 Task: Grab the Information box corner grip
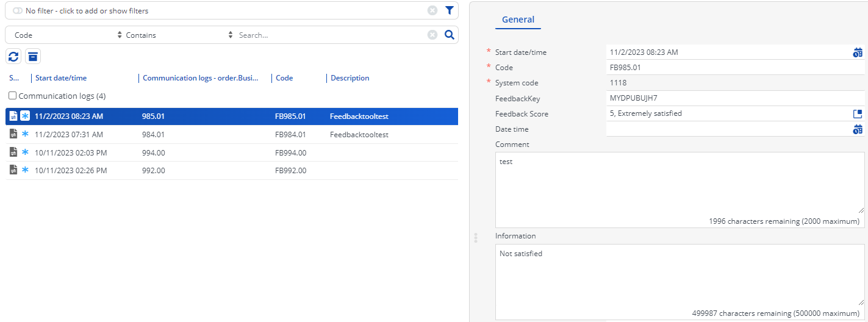861,302
